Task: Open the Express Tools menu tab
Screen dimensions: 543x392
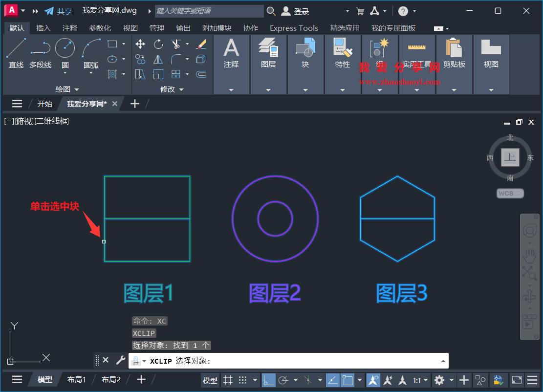Action: click(294, 28)
